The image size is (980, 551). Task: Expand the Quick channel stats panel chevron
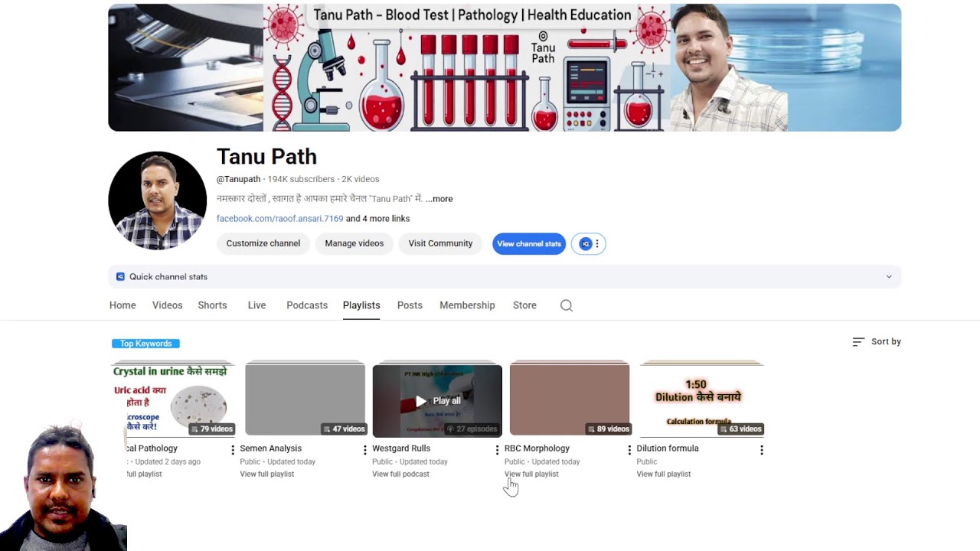coord(889,276)
